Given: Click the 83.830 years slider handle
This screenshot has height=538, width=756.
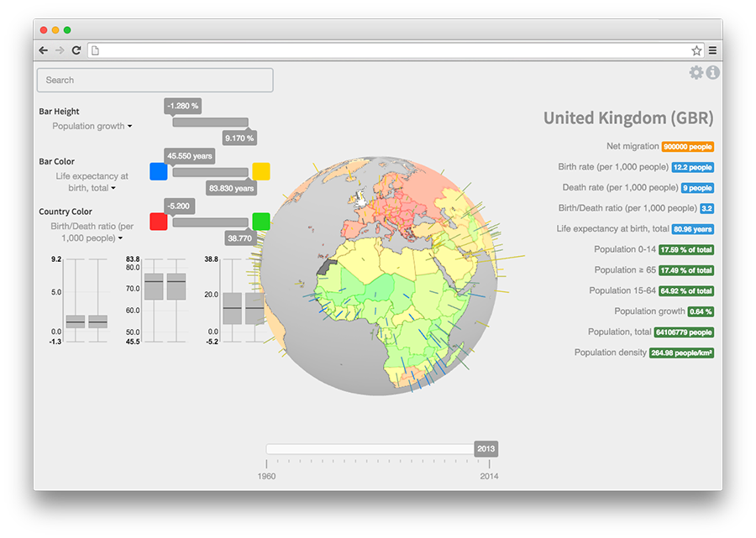Looking at the screenshot, I should click(x=232, y=188).
